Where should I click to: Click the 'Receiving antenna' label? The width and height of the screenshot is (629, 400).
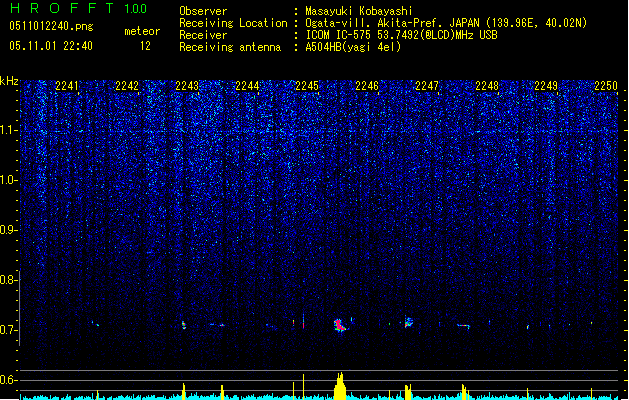pos(230,47)
